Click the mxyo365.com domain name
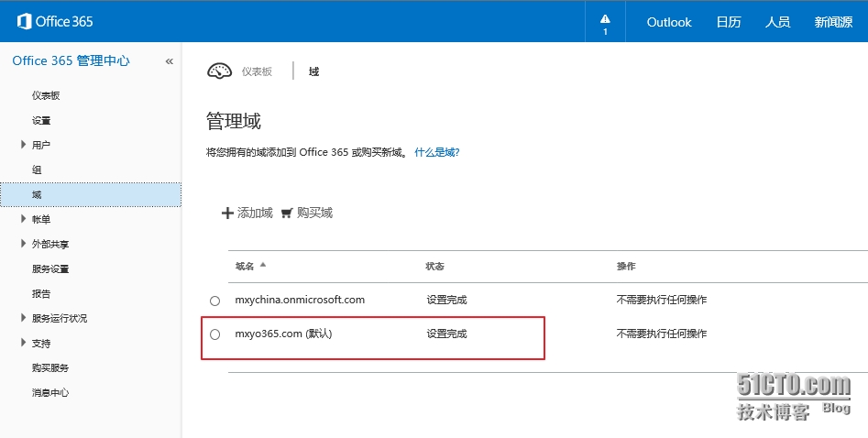The height and width of the screenshot is (438, 868). pos(269,334)
